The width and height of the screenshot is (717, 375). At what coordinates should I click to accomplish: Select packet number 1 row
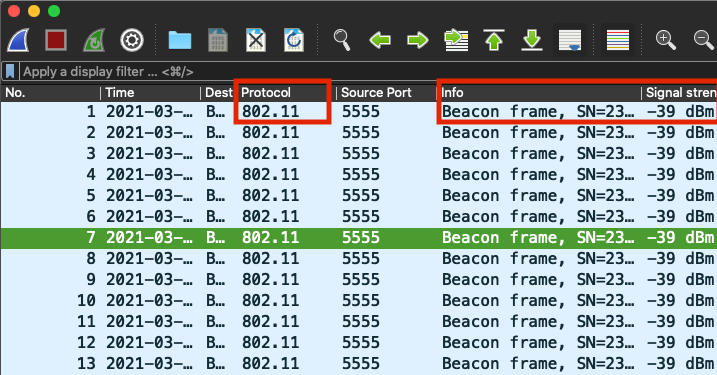(358, 112)
